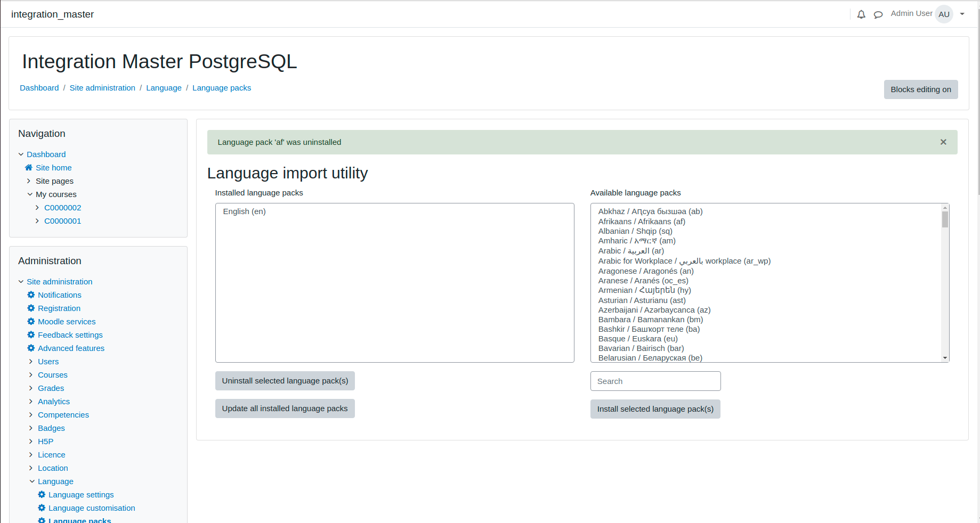
Task: Expand the Badges admin node
Action: click(31, 428)
